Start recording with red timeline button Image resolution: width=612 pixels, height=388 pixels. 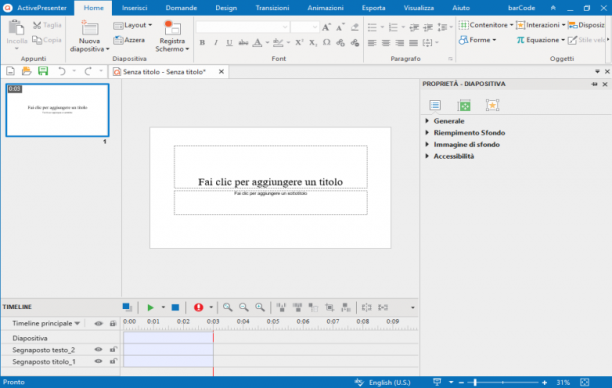pyautogui.click(x=198, y=308)
